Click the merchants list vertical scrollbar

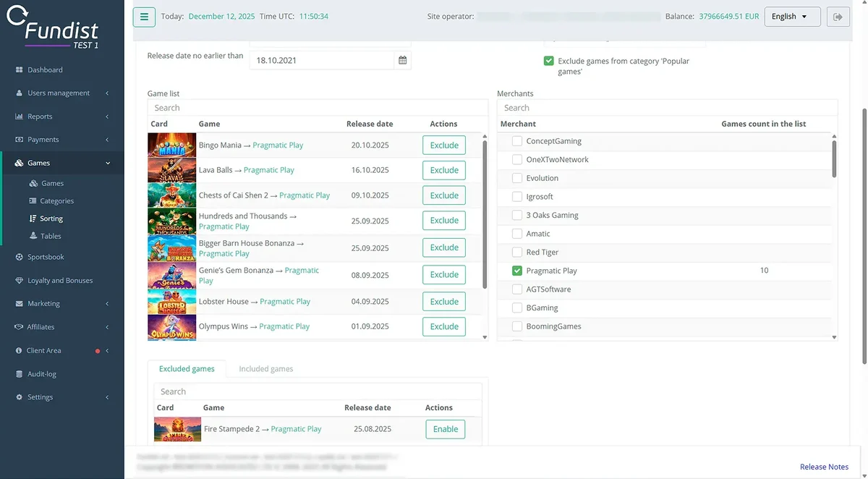834,158
